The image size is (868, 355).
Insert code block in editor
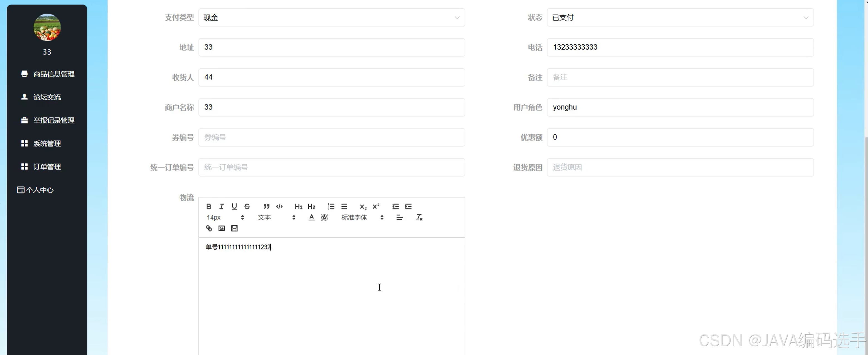279,206
